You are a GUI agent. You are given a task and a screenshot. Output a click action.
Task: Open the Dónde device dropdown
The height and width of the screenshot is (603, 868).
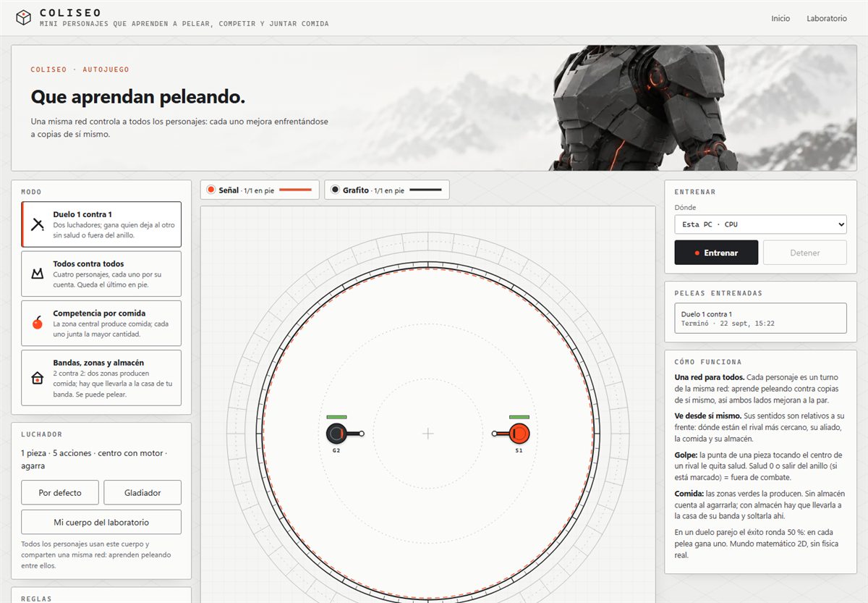(x=760, y=224)
